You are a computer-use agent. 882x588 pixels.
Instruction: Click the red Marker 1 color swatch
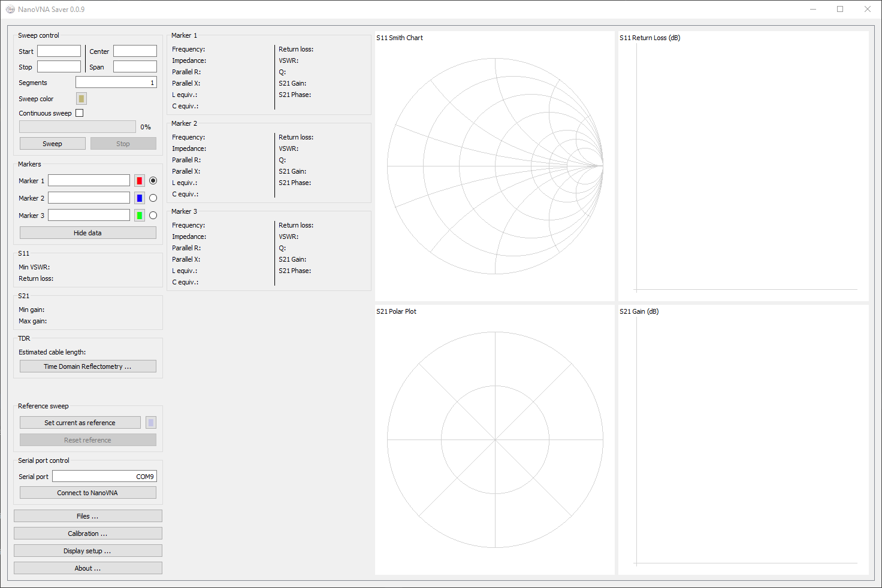click(140, 181)
